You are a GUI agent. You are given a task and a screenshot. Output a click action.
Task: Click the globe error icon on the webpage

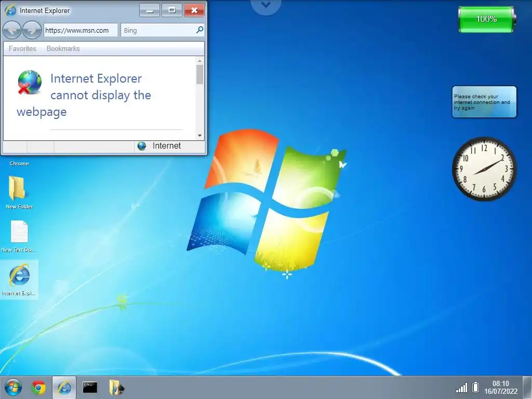point(29,82)
